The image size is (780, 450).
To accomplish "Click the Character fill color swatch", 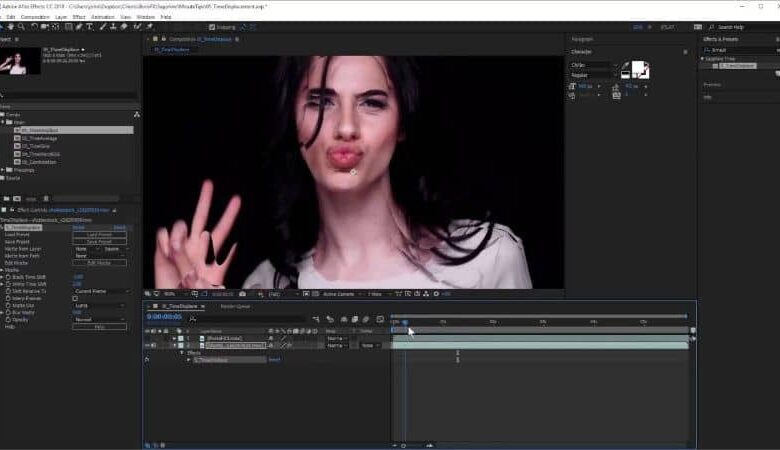I will [638, 68].
